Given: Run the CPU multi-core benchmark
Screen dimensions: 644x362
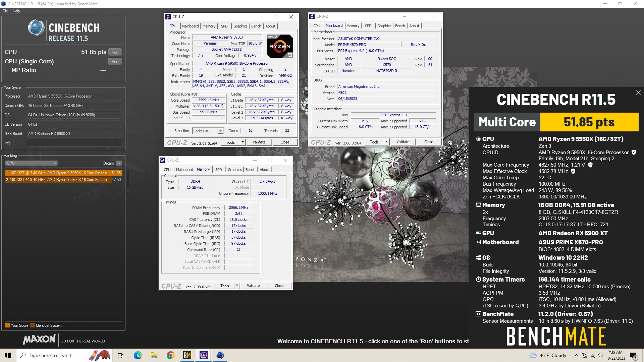Looking at the screenshot, I should 115,52.
